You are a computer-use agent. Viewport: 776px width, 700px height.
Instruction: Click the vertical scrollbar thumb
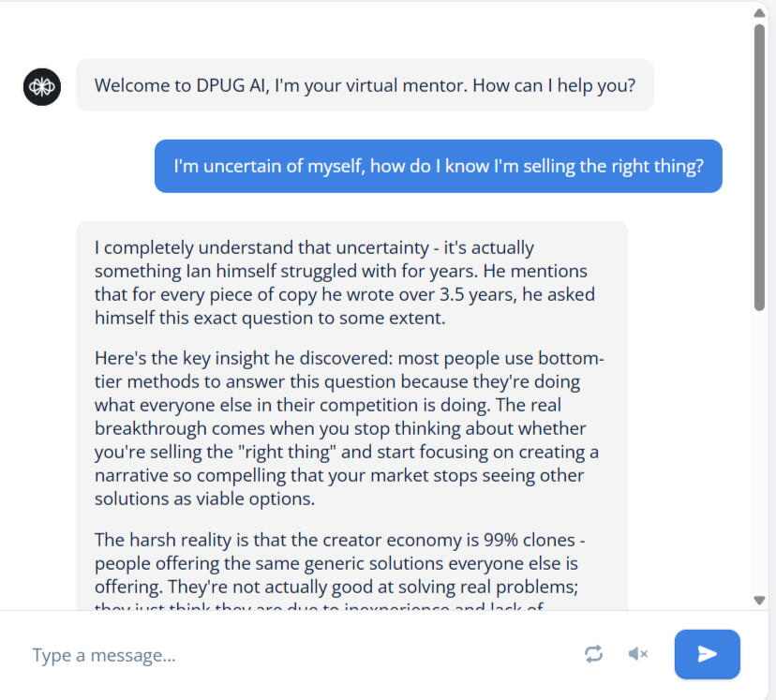759,169
